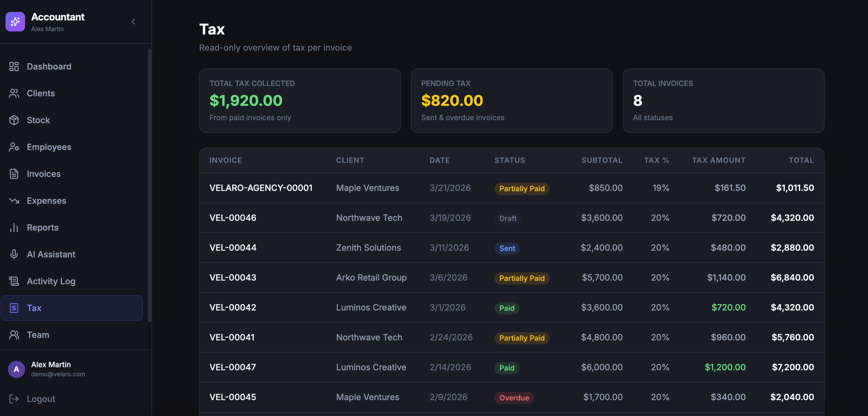Click the Total Tax Collected card

coord(300,100)
